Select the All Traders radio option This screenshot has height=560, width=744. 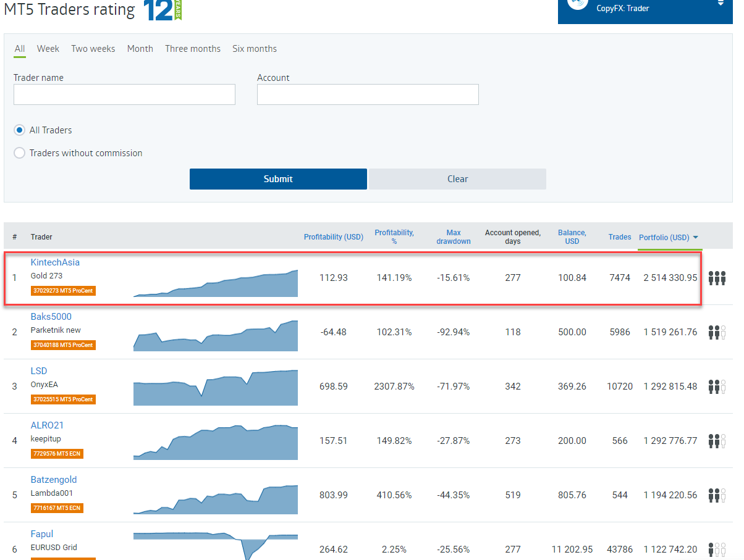point(20,130)
